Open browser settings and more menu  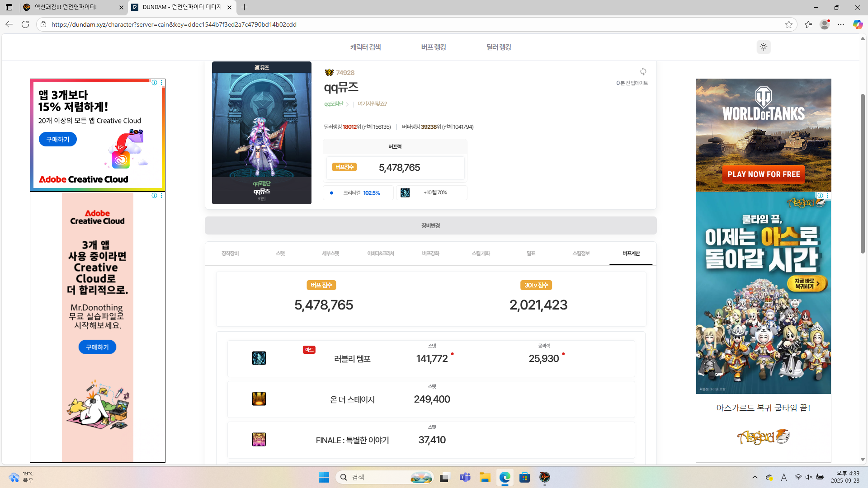pyautogui.click(x=841, y=24)
